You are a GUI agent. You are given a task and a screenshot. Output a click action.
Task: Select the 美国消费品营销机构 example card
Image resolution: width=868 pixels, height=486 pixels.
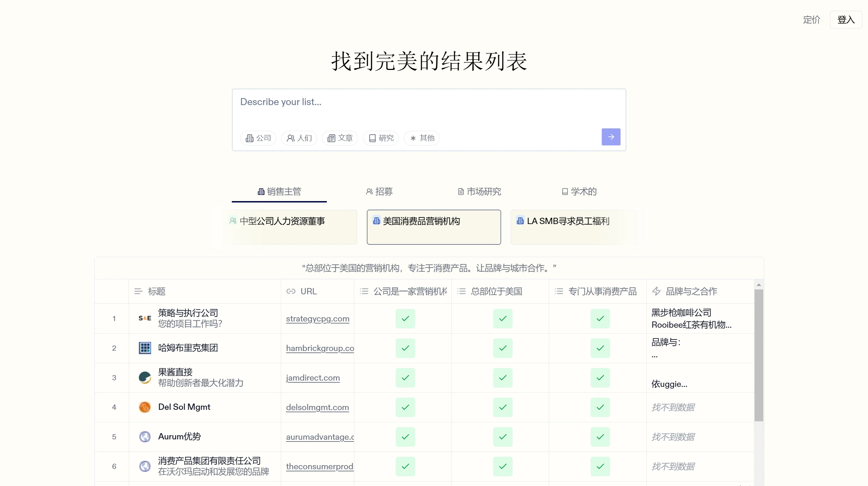[x=433, y=227]
